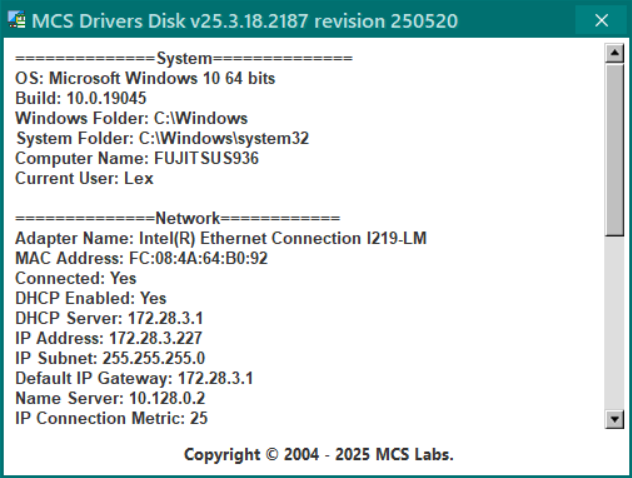Screen dimensions: 632x478
Task: Click the Copyright MCS Labs text
Action: (x=319, y=455)
